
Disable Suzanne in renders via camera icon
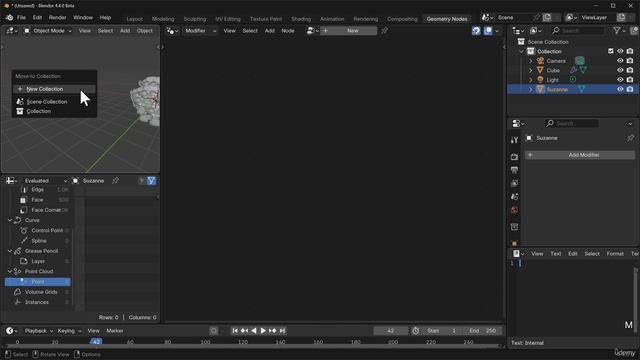pyautogui.click(x=630, y=89)
